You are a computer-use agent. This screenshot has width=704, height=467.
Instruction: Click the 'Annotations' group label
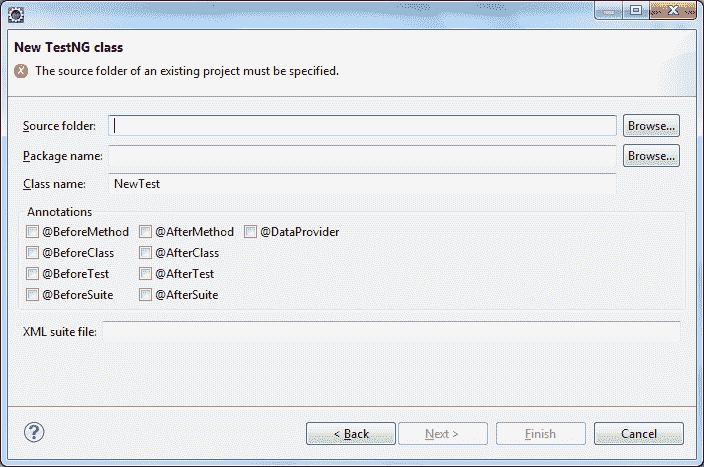tap(60, 212)
